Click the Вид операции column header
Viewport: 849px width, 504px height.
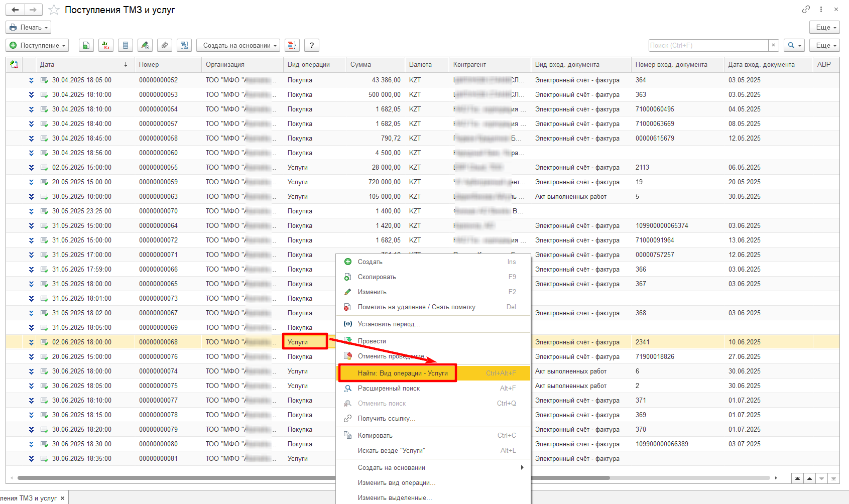point(314,64)
